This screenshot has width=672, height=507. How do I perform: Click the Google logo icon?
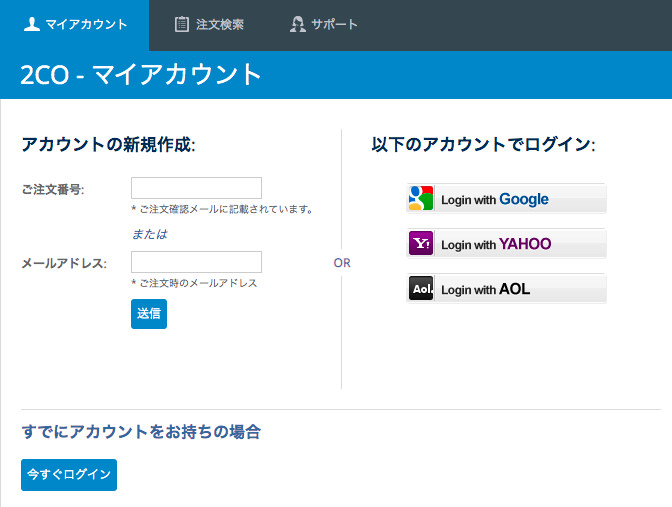pos(421,199)
